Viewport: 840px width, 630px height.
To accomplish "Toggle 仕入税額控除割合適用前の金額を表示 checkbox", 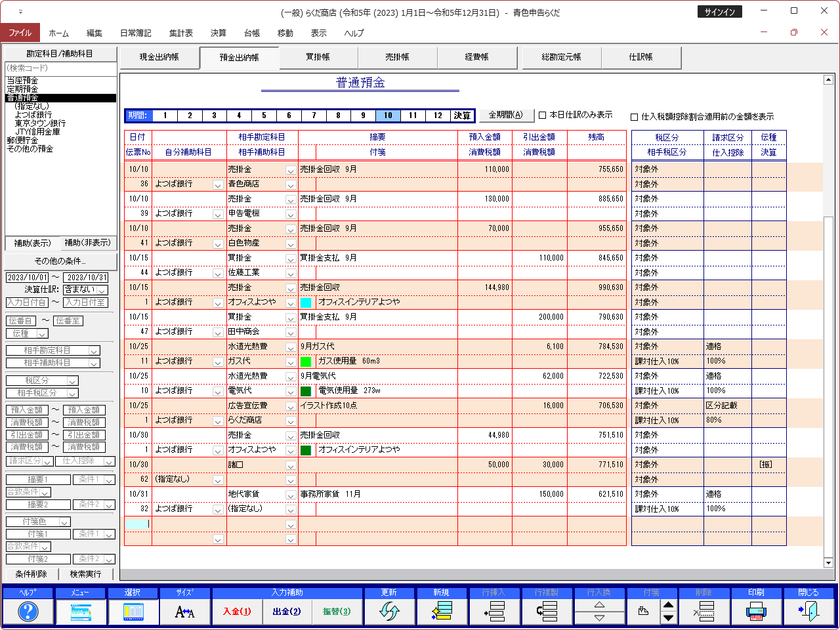I will click(x=634, y=117).
